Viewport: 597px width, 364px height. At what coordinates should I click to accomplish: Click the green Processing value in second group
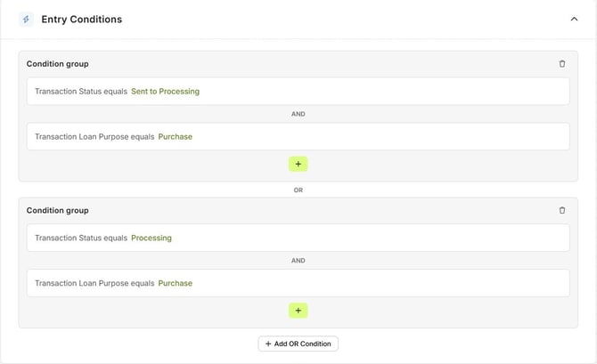[151, 239]
